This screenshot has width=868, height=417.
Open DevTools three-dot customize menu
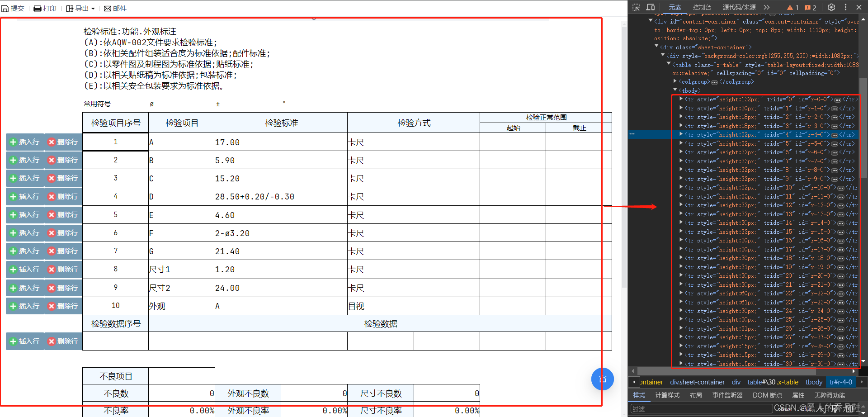(x=845, y=7)
